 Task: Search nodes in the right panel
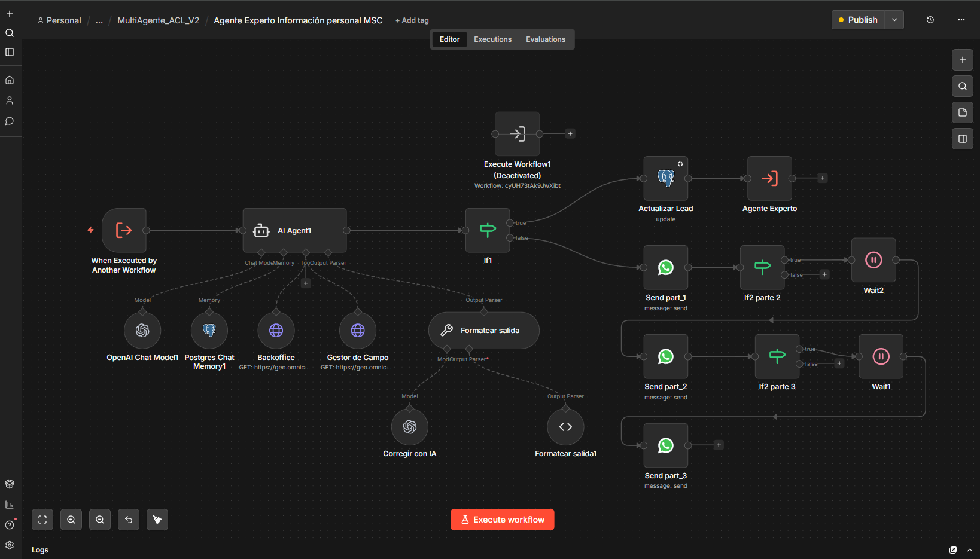point(963,86)
